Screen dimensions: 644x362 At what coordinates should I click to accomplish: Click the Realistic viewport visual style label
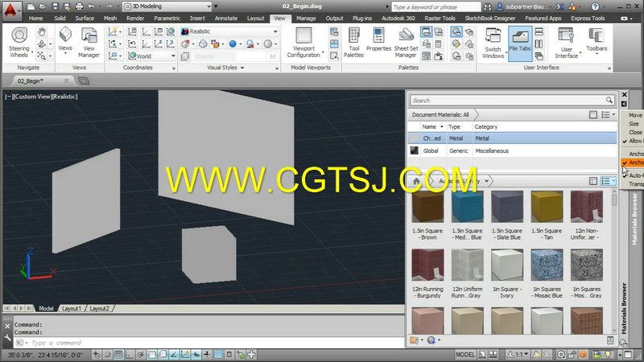click(x=65, y=97)
